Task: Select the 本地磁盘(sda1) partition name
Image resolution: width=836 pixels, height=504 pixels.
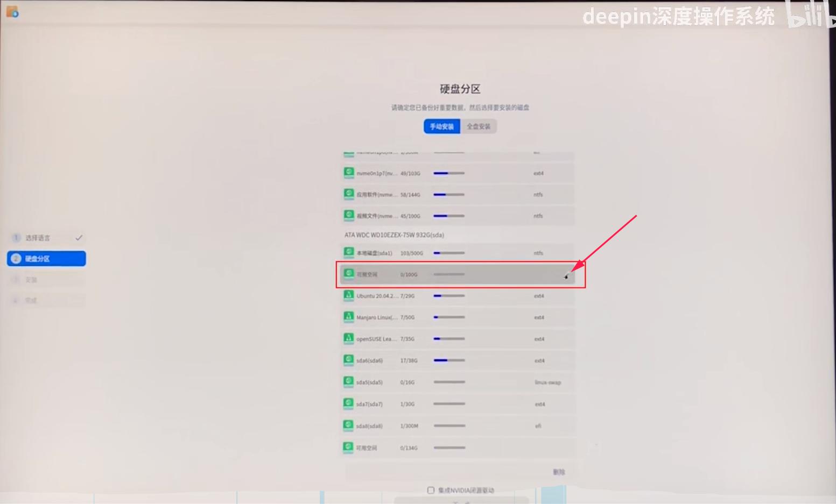Action: [x=374, y=253]
